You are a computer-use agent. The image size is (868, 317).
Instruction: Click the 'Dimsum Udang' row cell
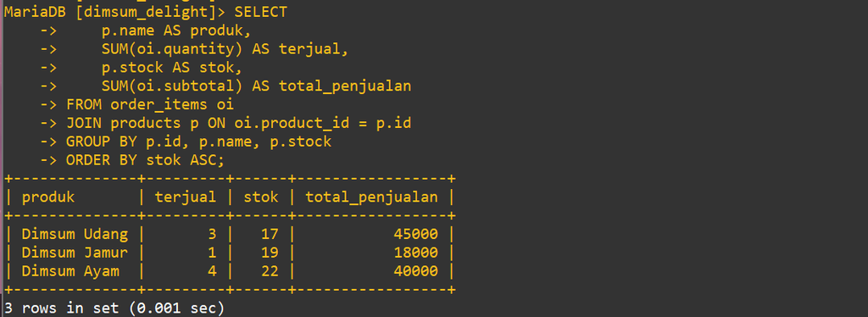(75, 234)
